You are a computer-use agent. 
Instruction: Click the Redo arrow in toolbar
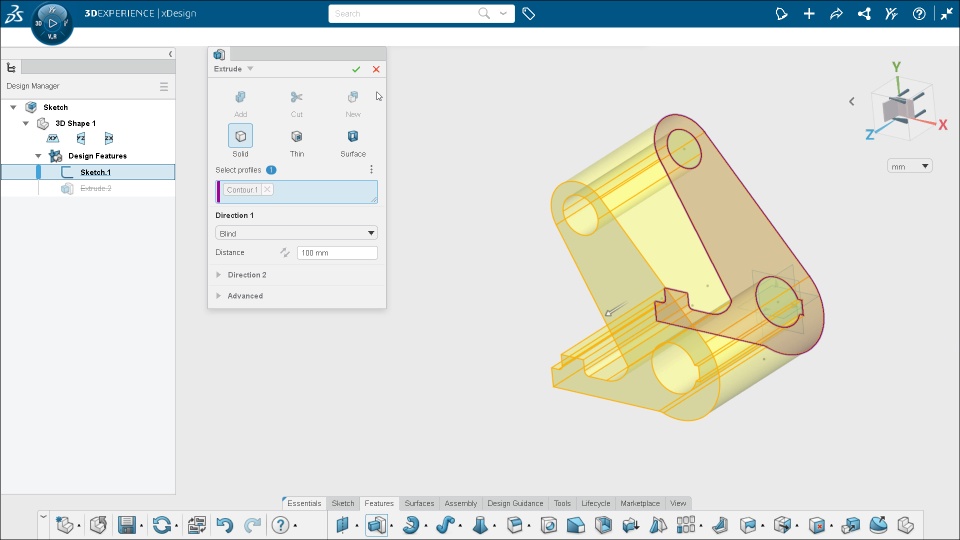[x=253, y=525]
